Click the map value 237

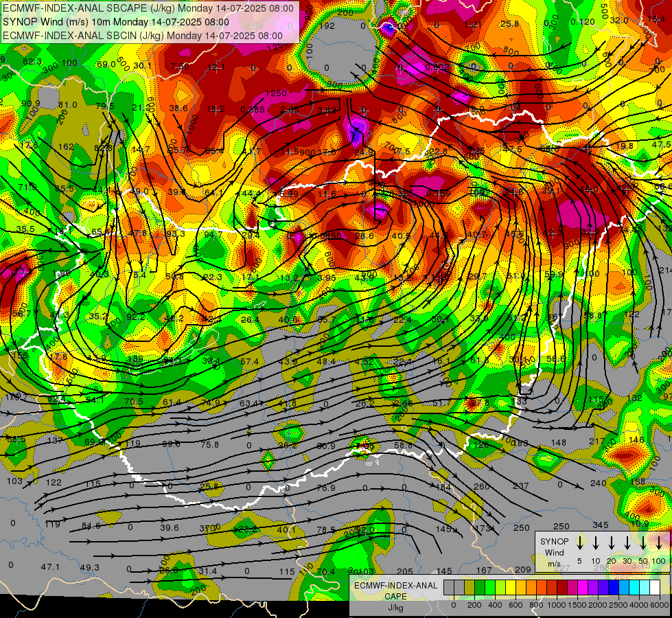click(521, 485)
